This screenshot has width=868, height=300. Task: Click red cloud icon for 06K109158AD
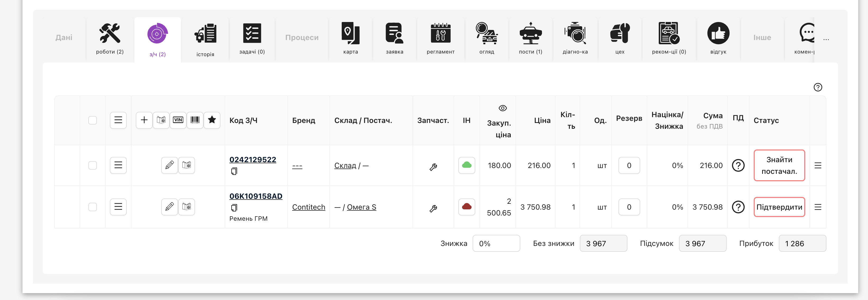[x=466, y=207]
